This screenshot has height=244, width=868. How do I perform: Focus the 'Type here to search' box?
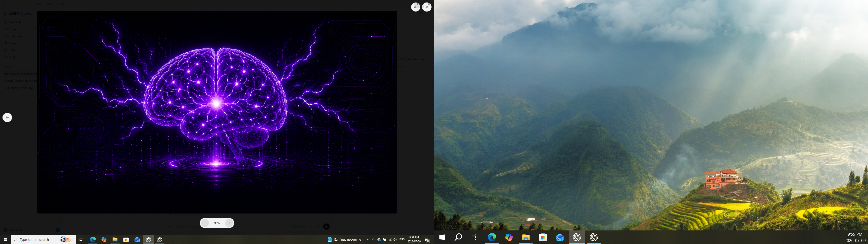[x=43, y=240]
